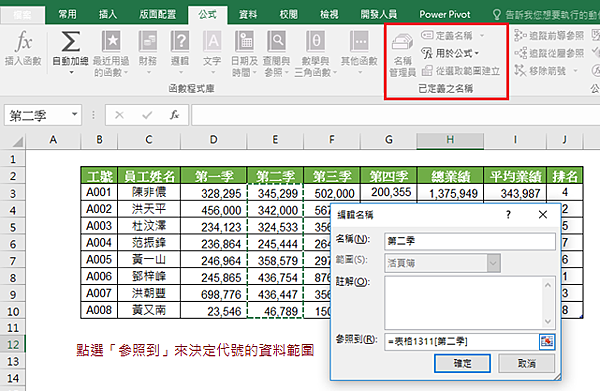Click the dialog help question mark

tap(508, 215)
